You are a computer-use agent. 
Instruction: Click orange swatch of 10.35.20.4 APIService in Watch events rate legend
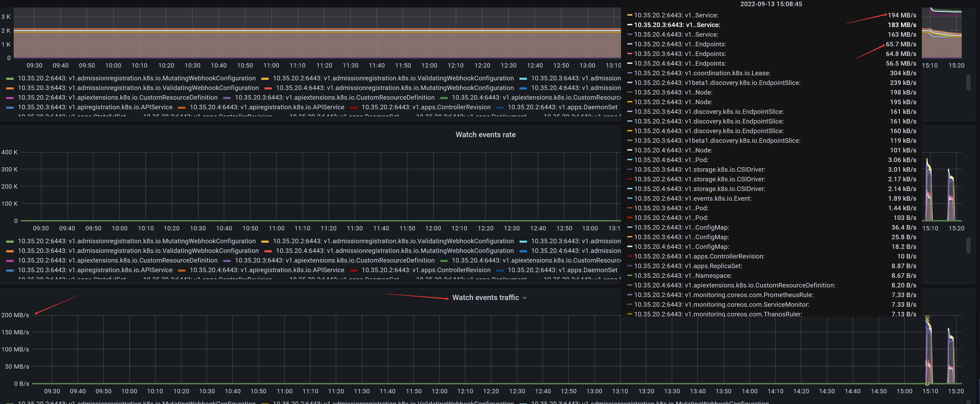[x=181, y=271]
